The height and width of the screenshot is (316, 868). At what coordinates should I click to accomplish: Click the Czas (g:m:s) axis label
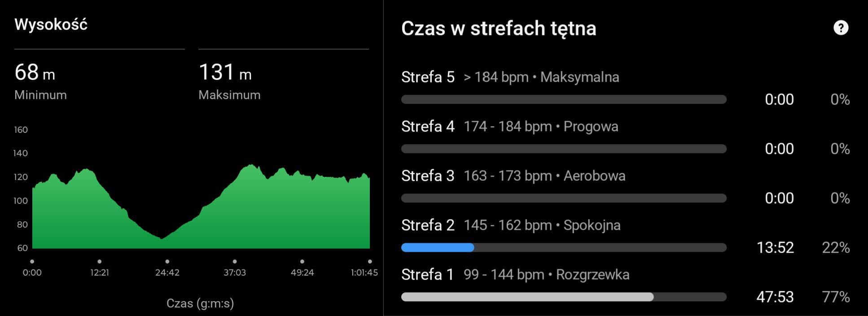(x=200, y=303)
